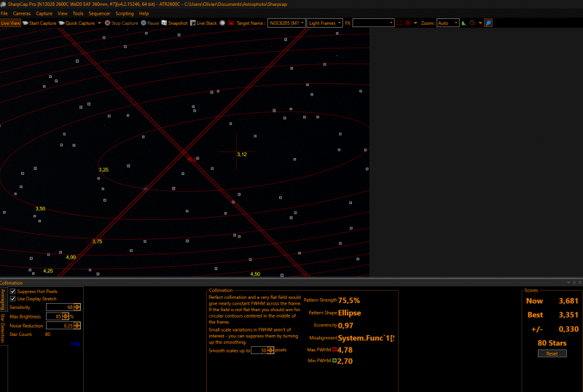Click the +/- score 0,330
Viewport: 583px width, 392px height.
click(568, 329)
